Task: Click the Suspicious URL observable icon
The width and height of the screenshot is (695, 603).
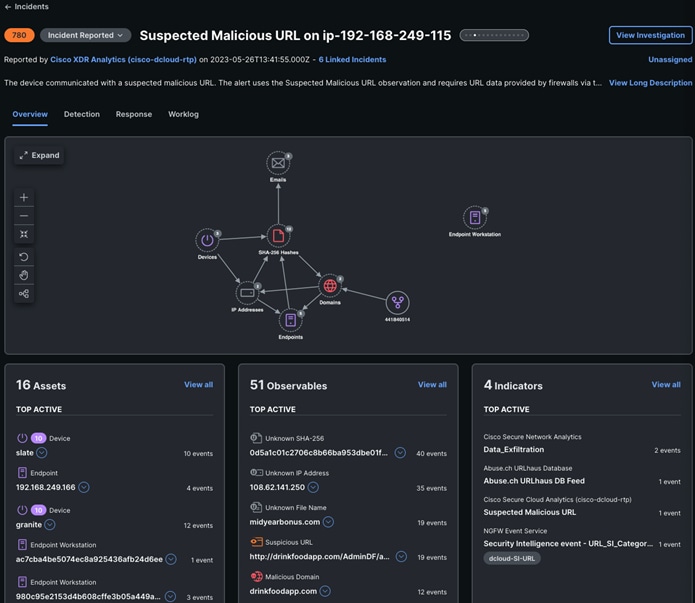Action: [256, 542]
